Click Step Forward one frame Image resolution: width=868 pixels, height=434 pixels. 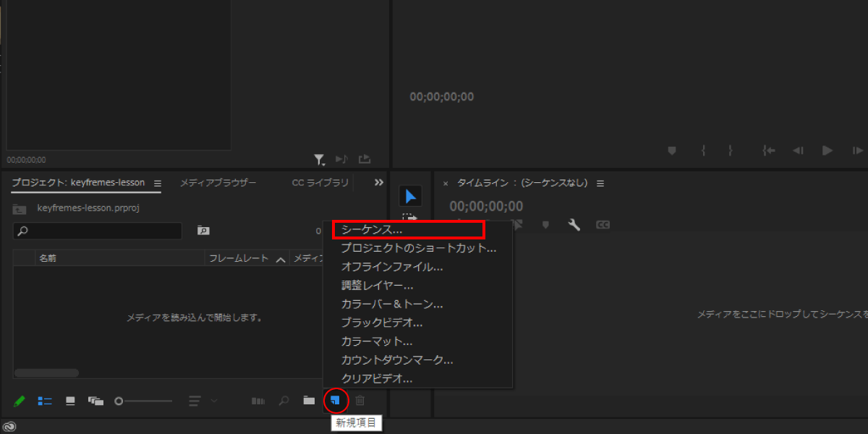(x=858, y=150)
